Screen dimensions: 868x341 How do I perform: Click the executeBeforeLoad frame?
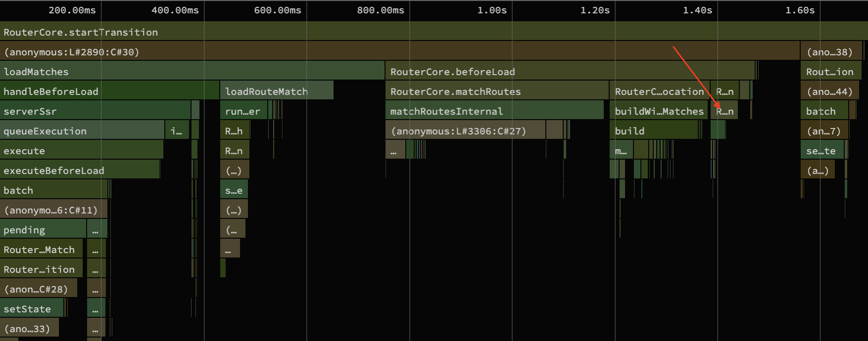[80, 170]
